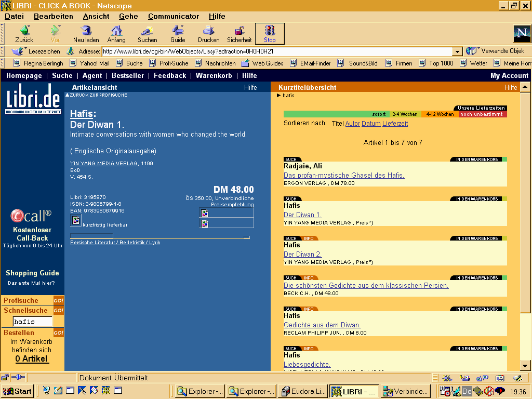The height and width of the screenshot is (399, 532).
Task: Click the GO! button beside Bestellen
Action: (58, 332)
